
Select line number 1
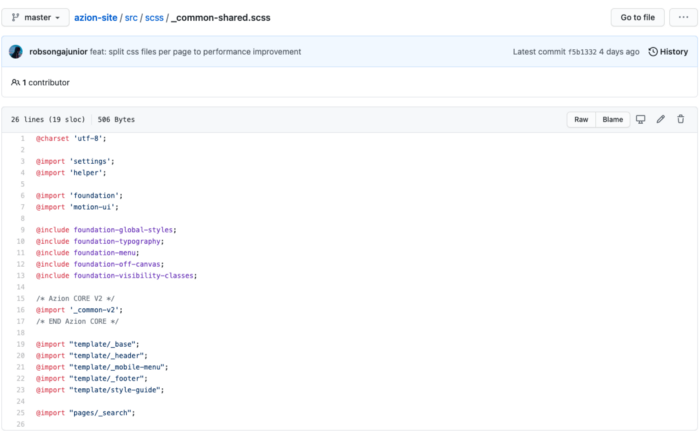[x=22, y=138]
